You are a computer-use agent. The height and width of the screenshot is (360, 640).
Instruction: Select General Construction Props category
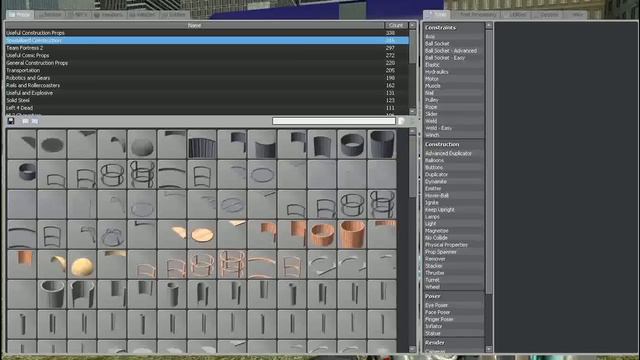pos(207,63)
